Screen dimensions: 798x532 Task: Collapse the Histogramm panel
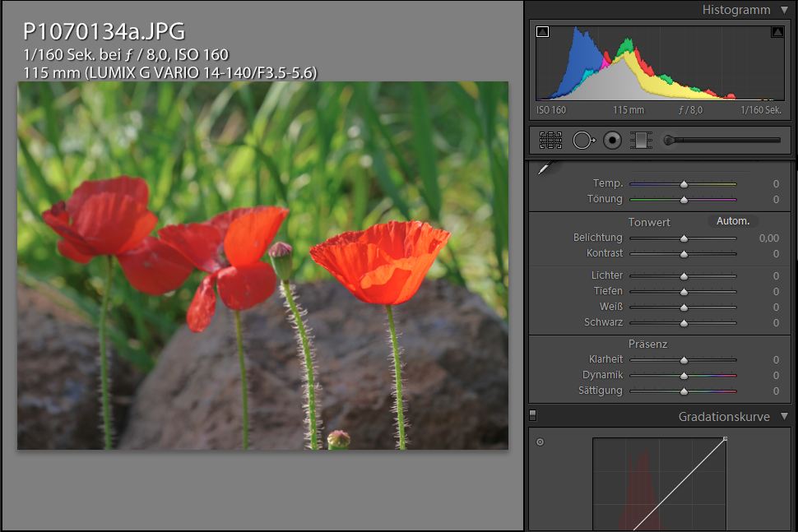pyautogui.click(x=784, y=10)
